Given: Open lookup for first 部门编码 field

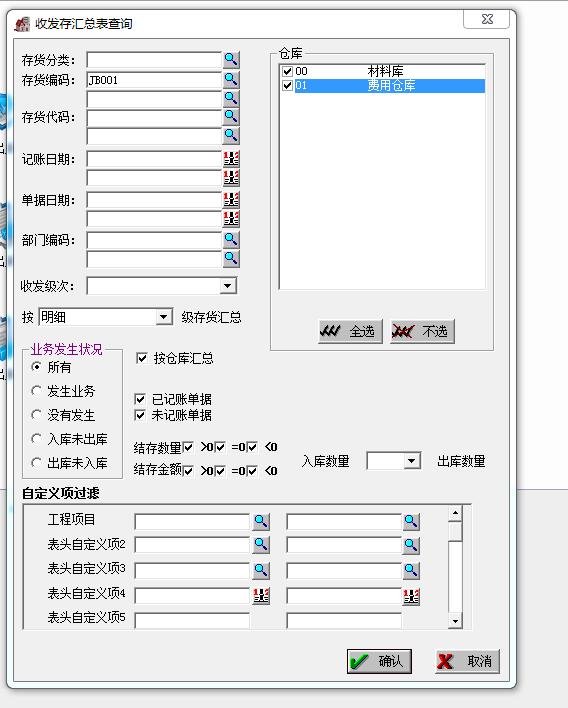Looking at the screenshot, I should [x=231, y=239].
